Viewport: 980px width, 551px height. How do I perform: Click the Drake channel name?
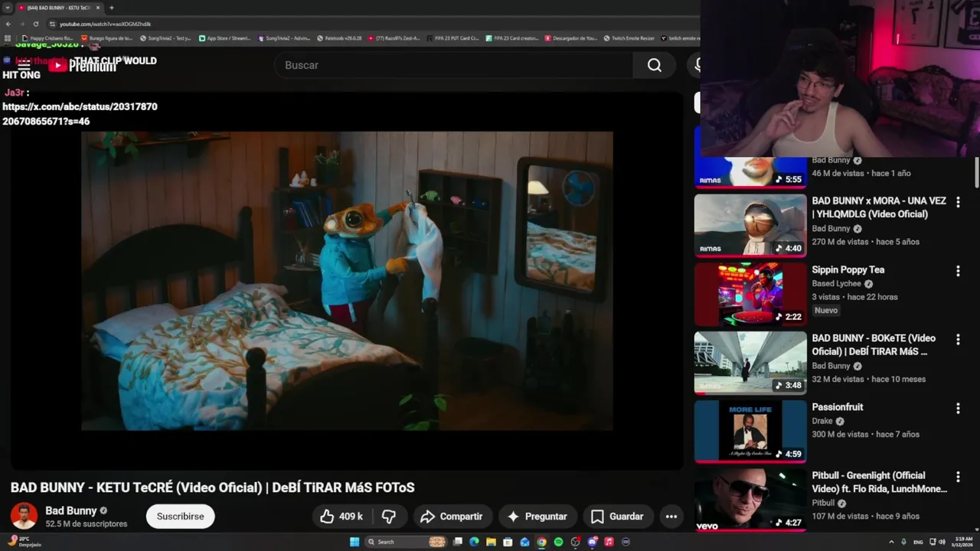pyautogui.click(x=823, y=422)
